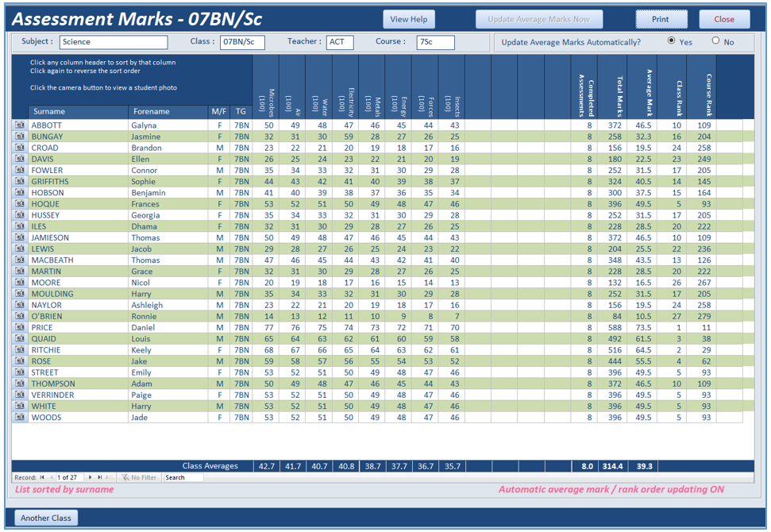Click the Teacher field showing ACT
The height and width of the screenshot is (532, 771).
340,42
